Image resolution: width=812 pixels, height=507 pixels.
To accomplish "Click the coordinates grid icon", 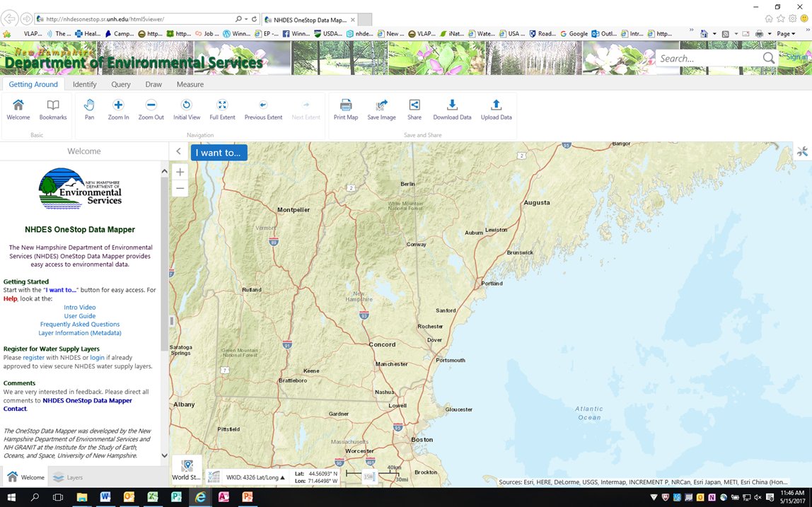I will tap(214, 477).
